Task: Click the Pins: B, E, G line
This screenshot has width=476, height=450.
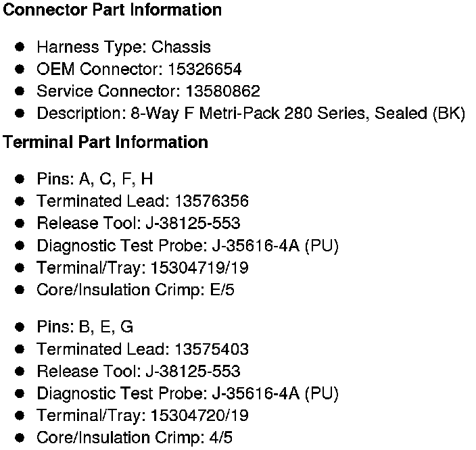Action: coord(85,327)
